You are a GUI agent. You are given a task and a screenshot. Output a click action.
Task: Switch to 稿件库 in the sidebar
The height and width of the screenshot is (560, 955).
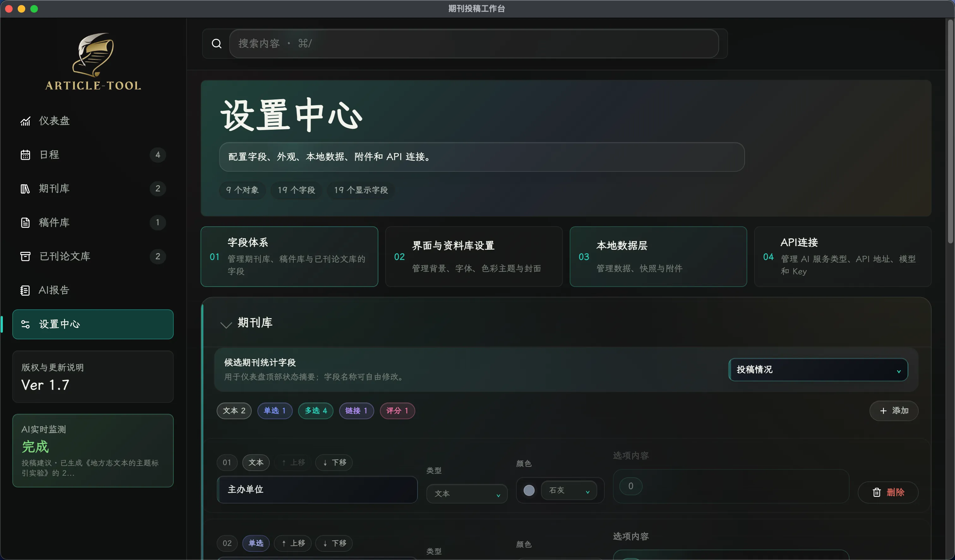tap(93, 223)
